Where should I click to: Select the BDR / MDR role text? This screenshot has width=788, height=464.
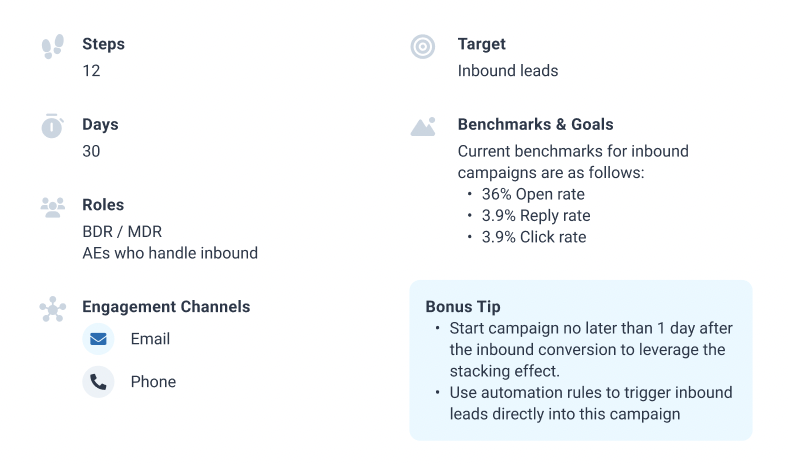pyautogui.click(x=122, y=232)
